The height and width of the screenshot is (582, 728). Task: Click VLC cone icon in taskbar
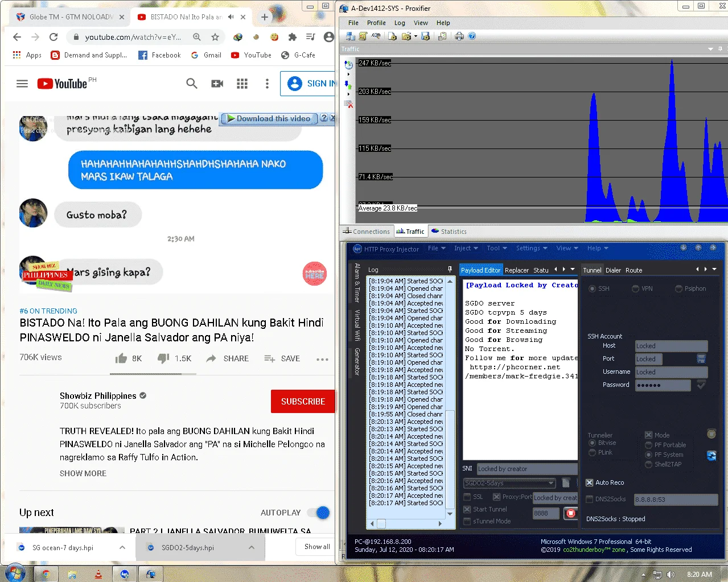pyautogui.click(x=98, y=574)
